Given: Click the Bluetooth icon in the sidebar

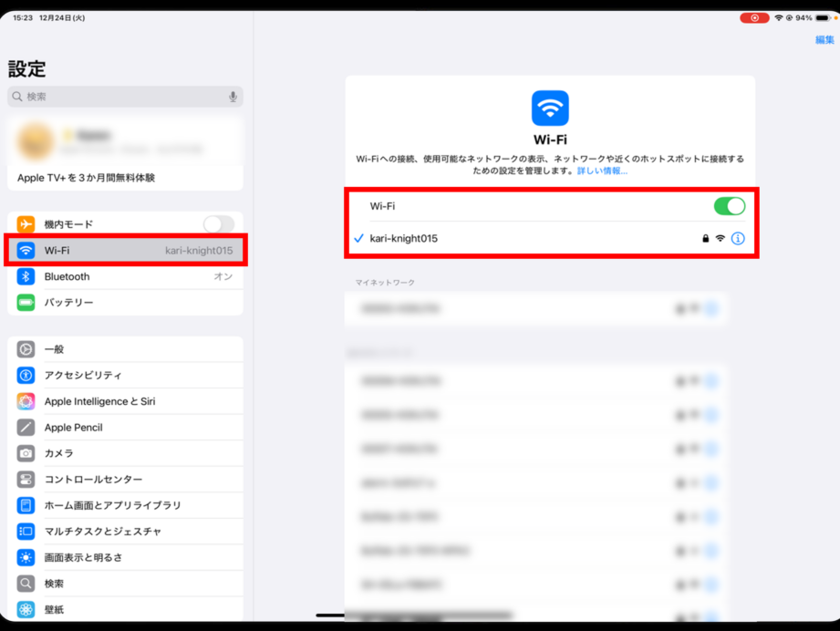Looking at the screenshot, I should [26, 276].
